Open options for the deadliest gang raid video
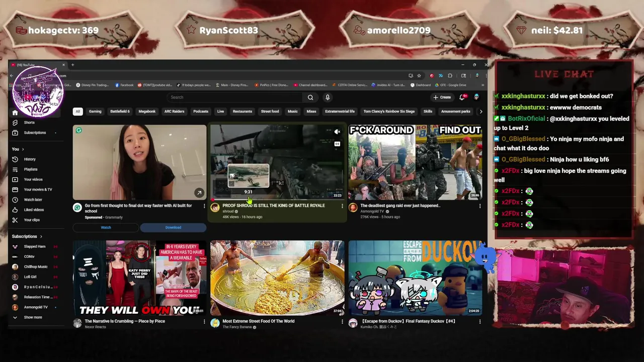Image resolution: width=644 pixels, height=362 pixels. 480,206
